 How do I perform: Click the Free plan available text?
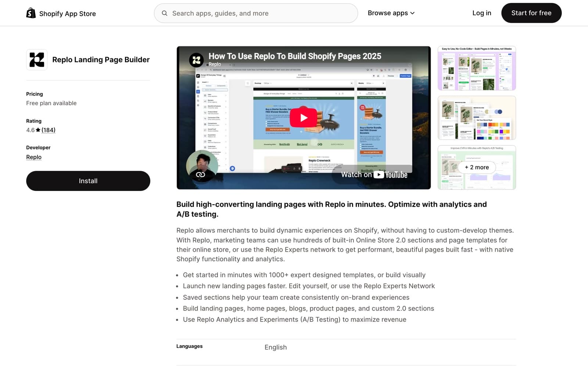(x=51, y=103)
